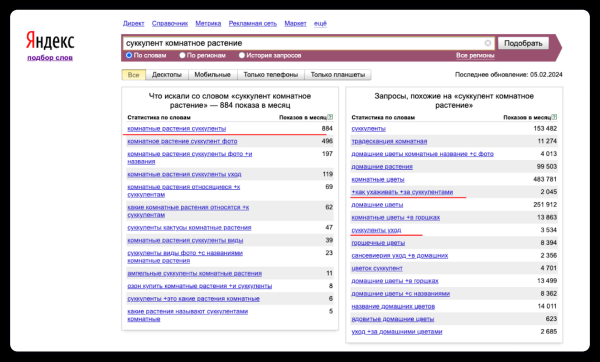Switch to the 'Десктопы' tab

coord(167,75)
